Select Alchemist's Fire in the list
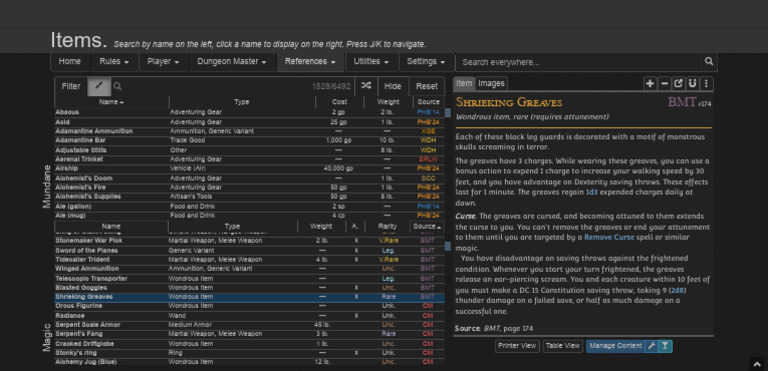 point(249,187)
